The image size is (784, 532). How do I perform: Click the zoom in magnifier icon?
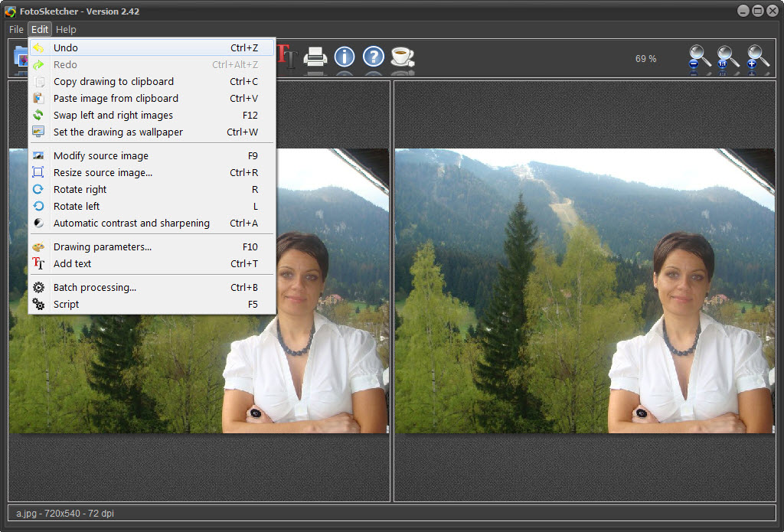pos(757,57)
